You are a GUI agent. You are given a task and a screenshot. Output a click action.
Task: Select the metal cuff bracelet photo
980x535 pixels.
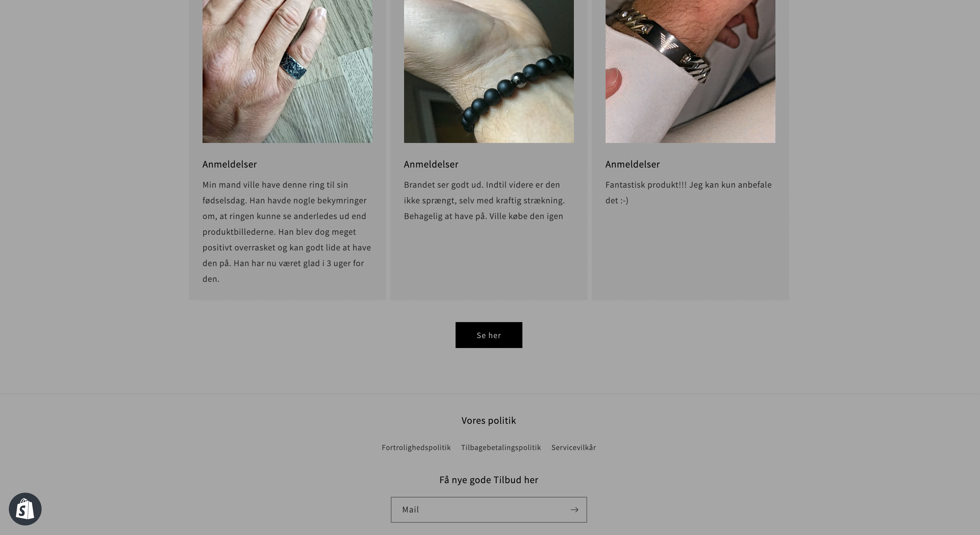click(x=690, y=71)
